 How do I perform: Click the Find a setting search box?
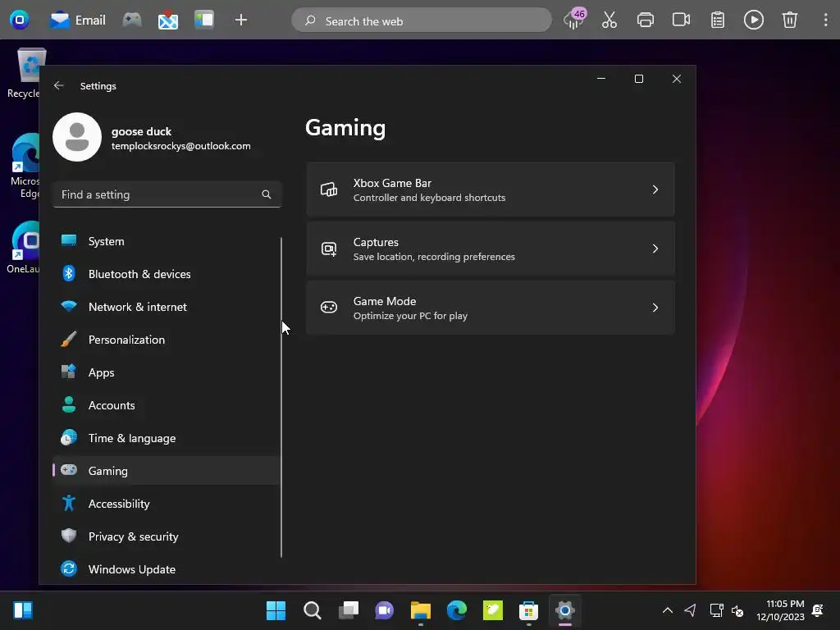click(167, 194)
